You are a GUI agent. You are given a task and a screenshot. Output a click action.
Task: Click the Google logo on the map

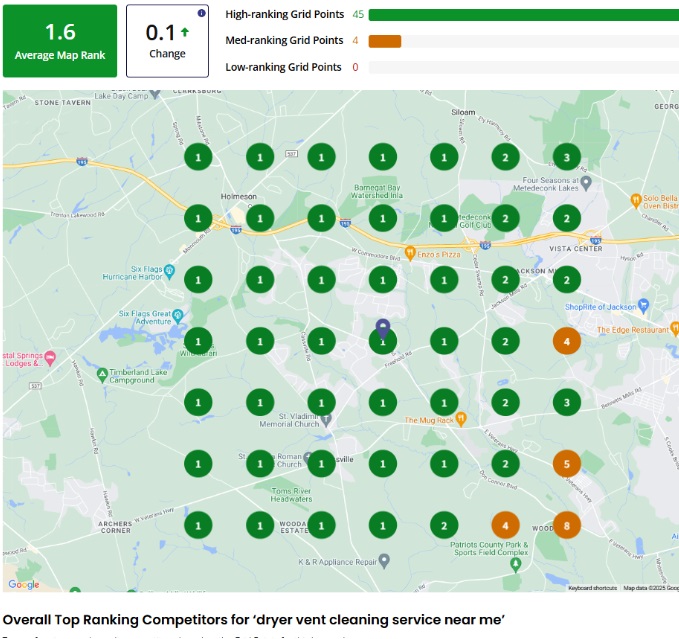[24, 584]
